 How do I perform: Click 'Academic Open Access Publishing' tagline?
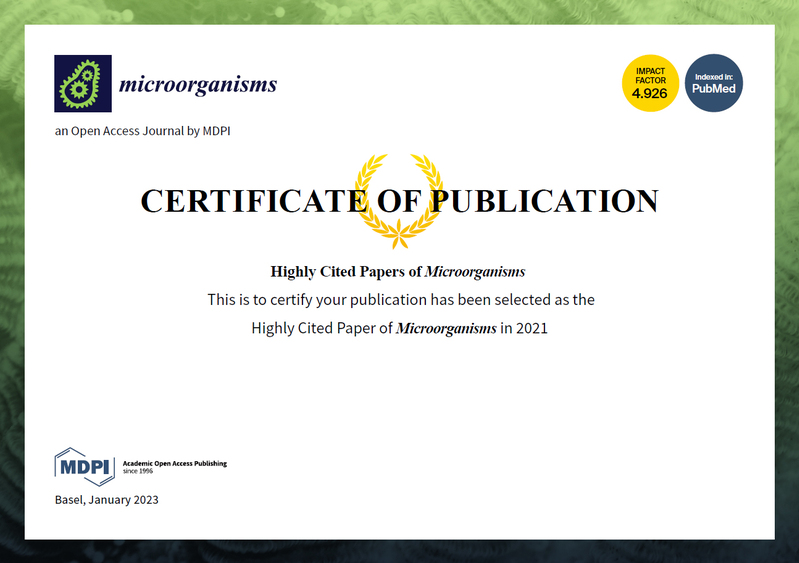pyautogui.click(x=175, y=463)
